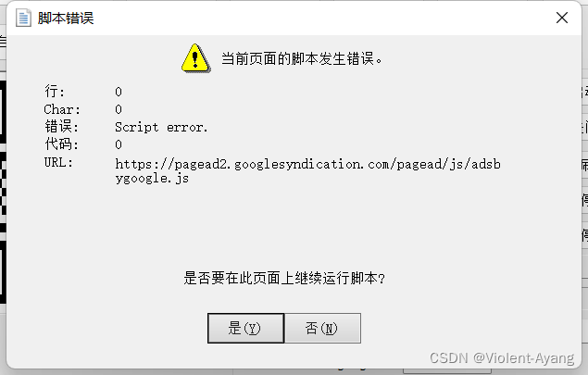The height and width of the screenshot is (375, 588).
Task: Click the message 当前页面的脚本发生错误。
Action: click(x=302, y=59)
